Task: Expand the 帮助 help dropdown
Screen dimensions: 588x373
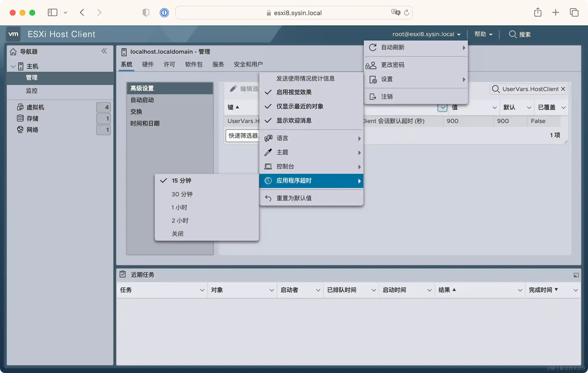Action: (483, 34)
